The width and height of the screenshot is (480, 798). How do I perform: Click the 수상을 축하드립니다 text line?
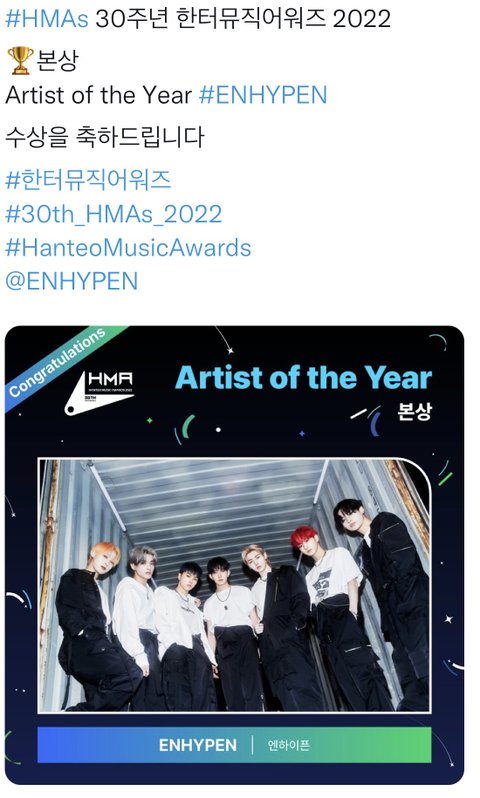coord(105,137)
